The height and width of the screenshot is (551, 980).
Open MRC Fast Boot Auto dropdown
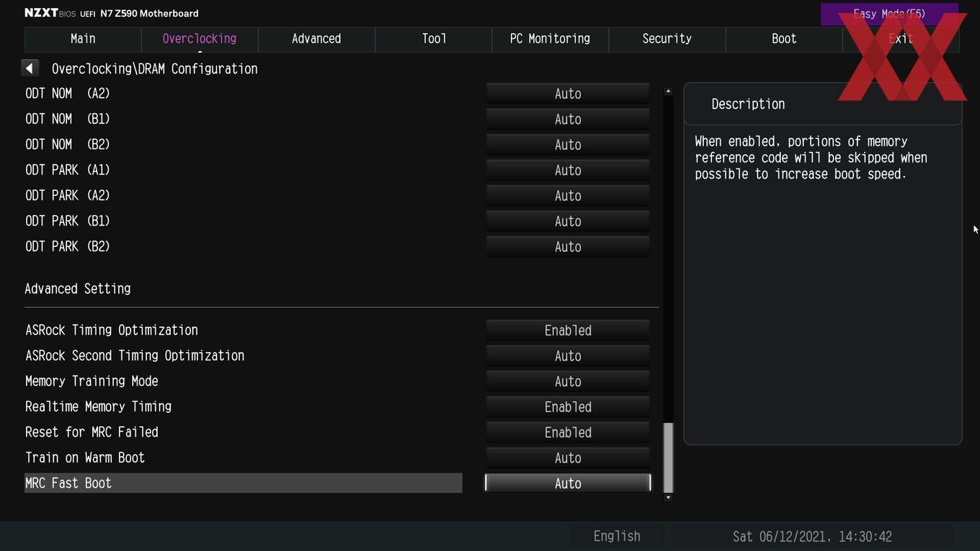pos(568,483)
